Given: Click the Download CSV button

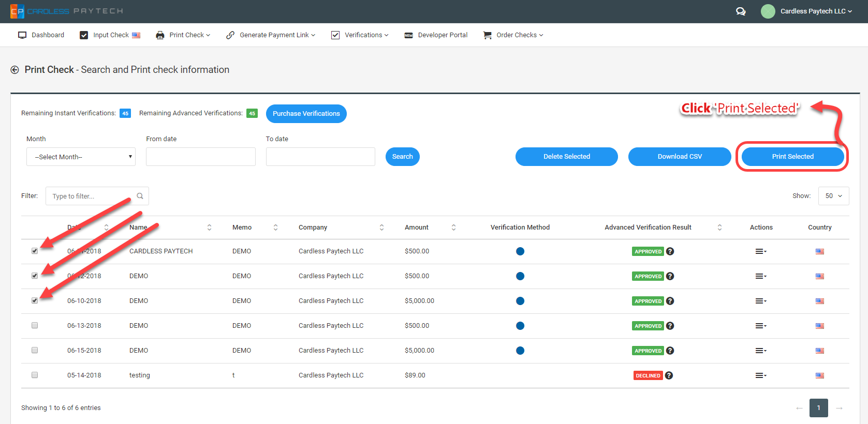Looking at the screenshot, I should point(680,157).
